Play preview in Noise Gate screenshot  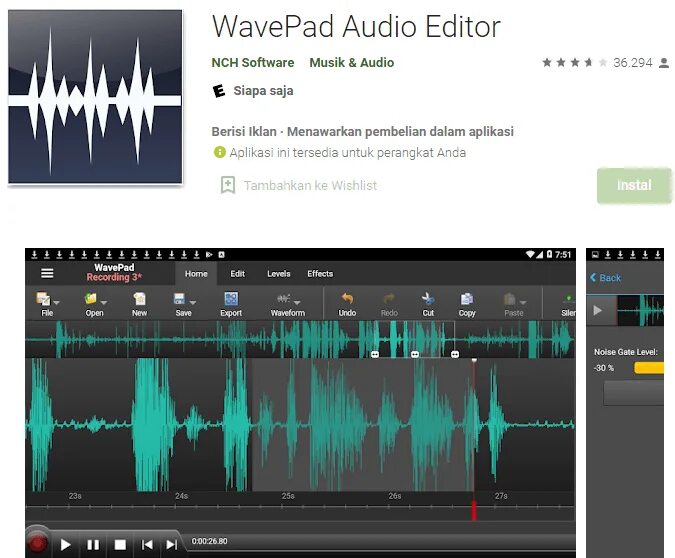[598, 310]
